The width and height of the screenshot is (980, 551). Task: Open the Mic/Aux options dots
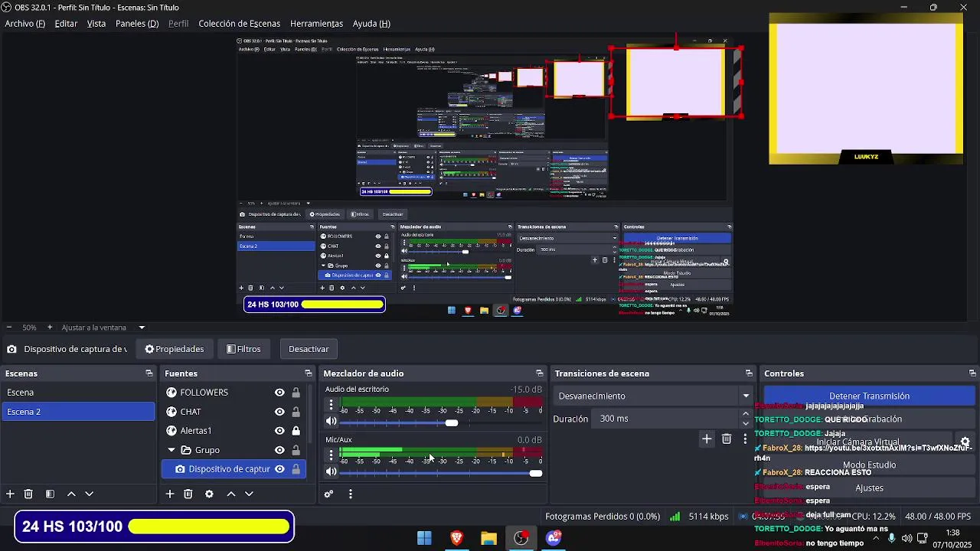click(x=331, y=455)
